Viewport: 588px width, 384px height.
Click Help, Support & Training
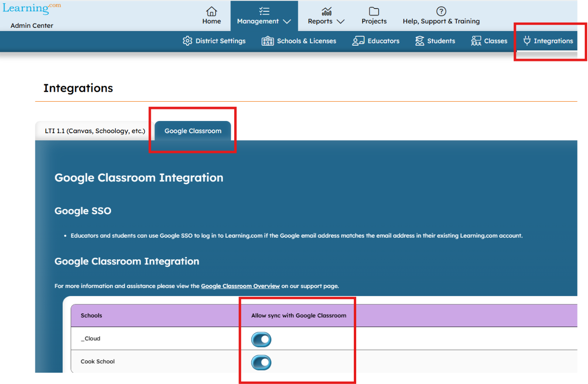pyautogui.click(x=441, y=16)
